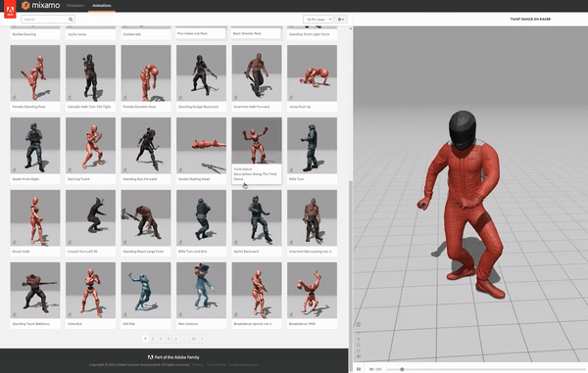Open the Terms of Use link
Viewport: 588px width, 373px height.
click(x=216, y=365)
